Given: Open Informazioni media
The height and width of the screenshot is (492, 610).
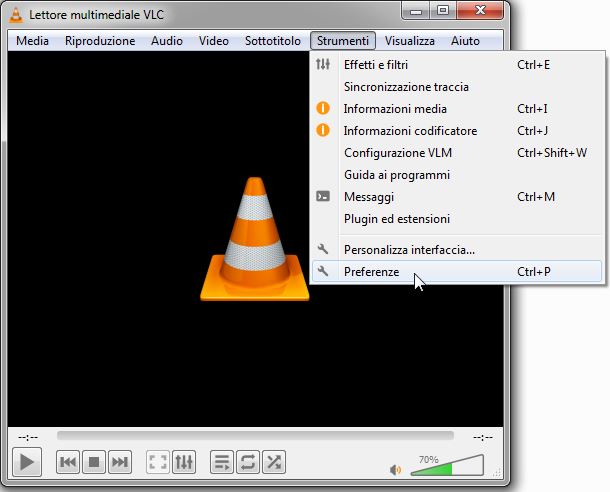Looking at the screenshot, I should (x=457, y=109).
